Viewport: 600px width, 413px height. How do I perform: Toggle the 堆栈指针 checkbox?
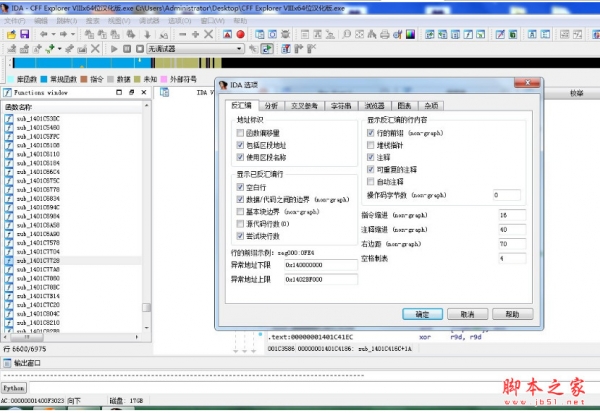click(x=371, y=144)
